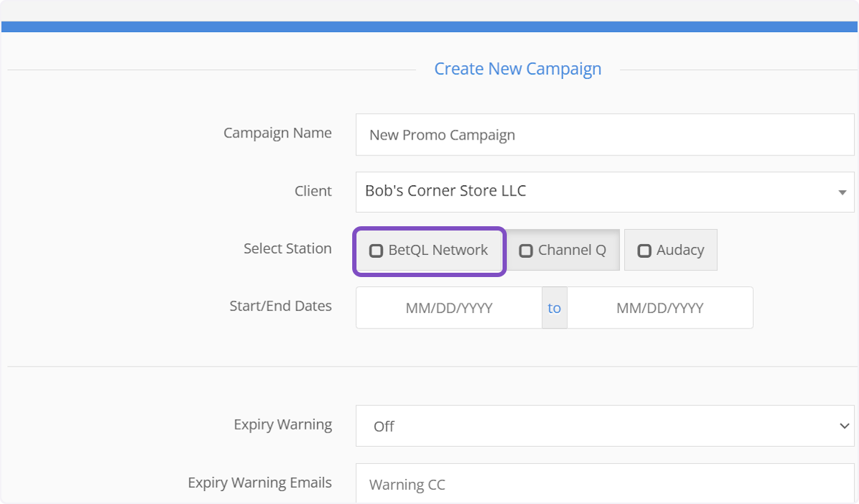The image size is (859, 504).
Task: Check the BetQL Network station checkbox
Action: click(x=376, y=251)
